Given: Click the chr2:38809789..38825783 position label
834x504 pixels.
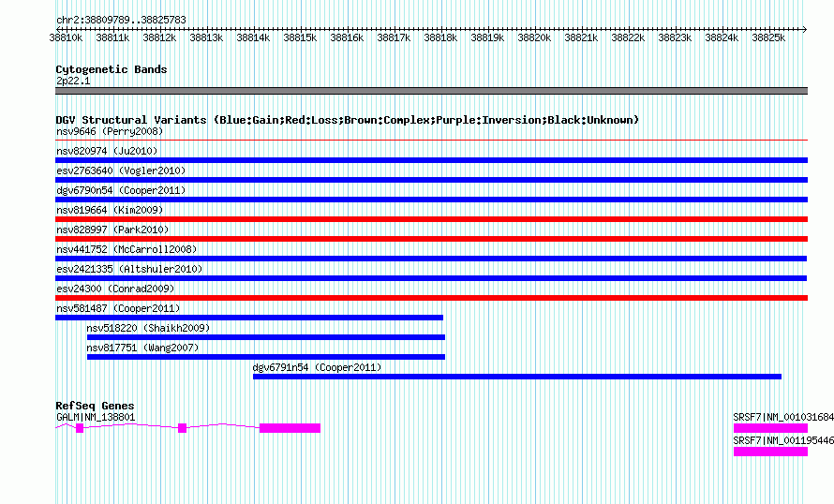Looking at the screenshot, I should pos(121,20).
